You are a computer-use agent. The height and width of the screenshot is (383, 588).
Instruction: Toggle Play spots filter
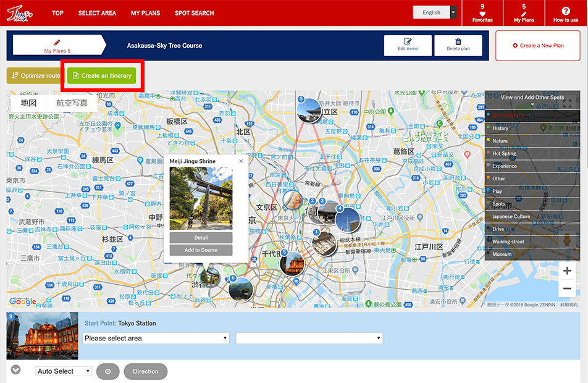(x=532, y=192)
